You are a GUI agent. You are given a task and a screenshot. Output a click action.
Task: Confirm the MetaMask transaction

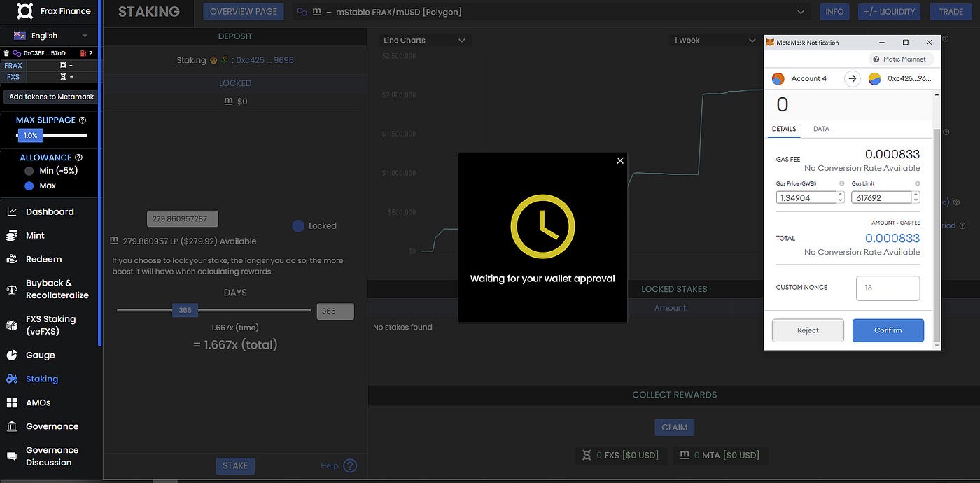[888, 330]
